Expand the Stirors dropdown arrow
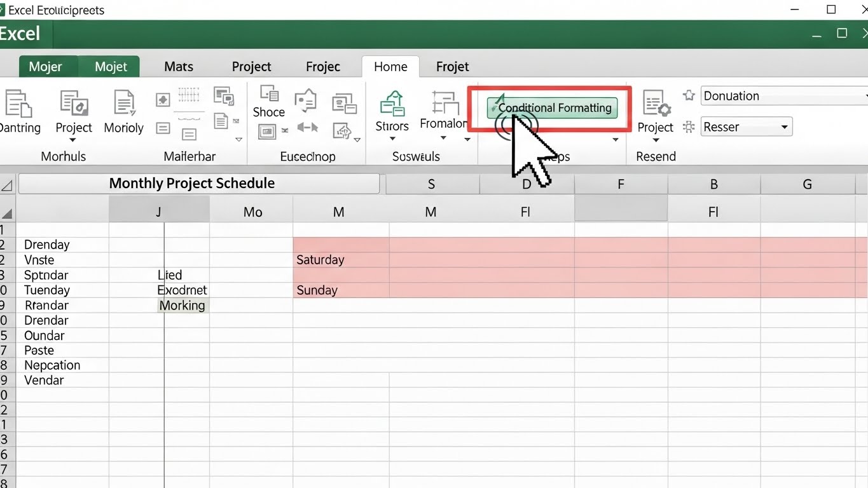868x488 pixels. [392, 140]
